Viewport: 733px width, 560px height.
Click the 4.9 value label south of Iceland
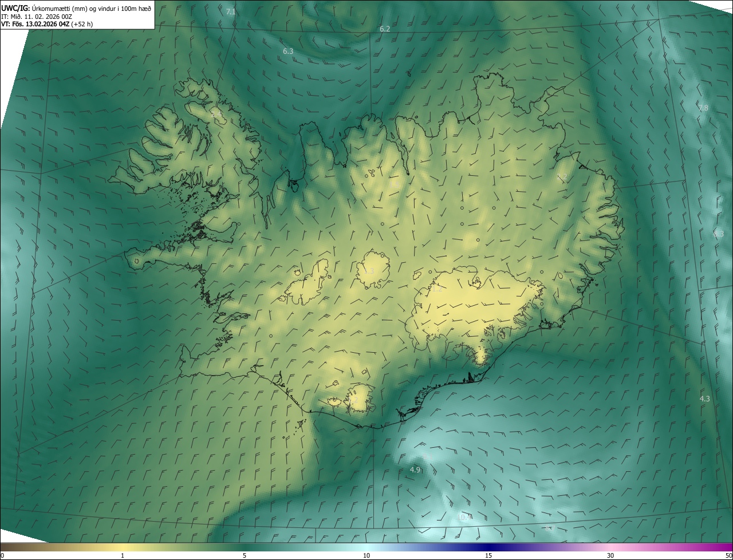point(415,470)
